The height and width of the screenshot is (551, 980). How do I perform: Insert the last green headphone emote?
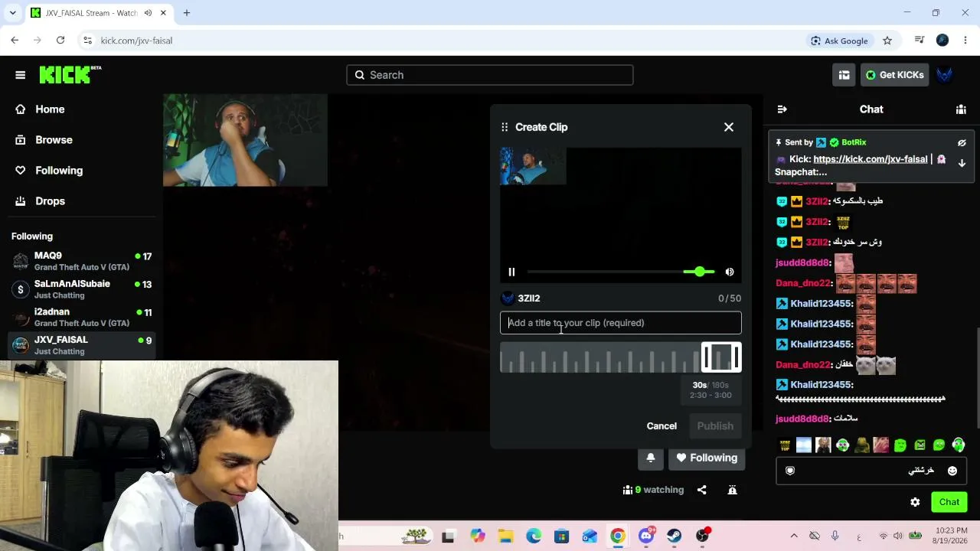coord(958,445)
